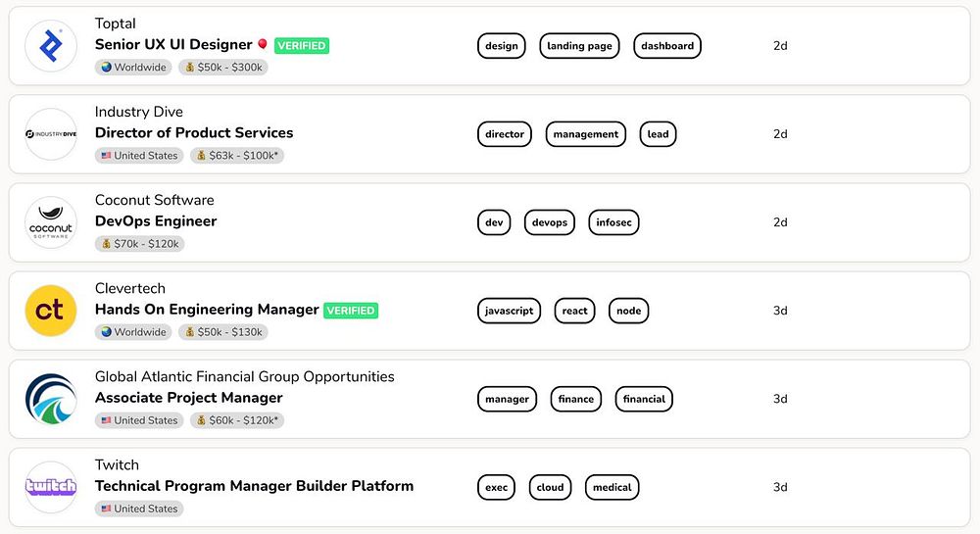
Task: Open the Director of Product Services job
Action: pos(194,132)
